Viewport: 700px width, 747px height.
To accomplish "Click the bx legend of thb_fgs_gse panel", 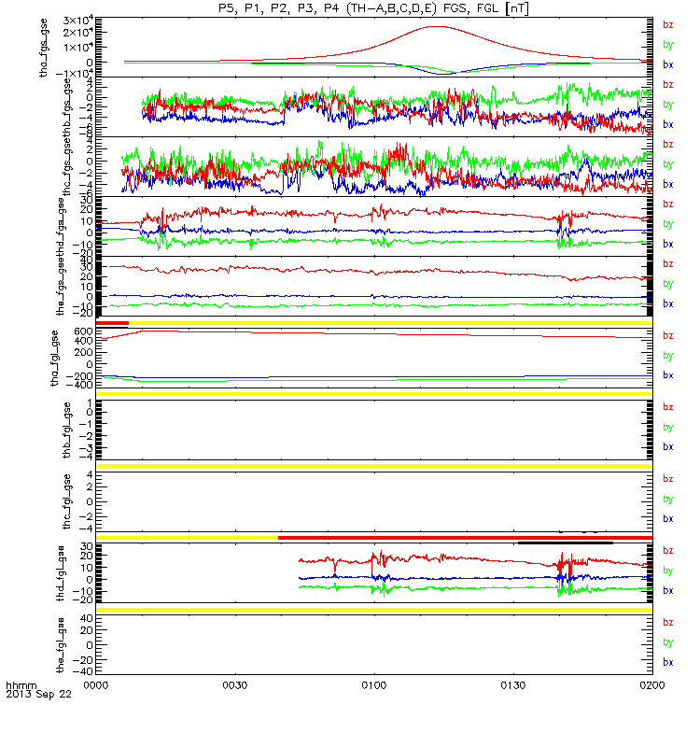I will tap(668, 124).
